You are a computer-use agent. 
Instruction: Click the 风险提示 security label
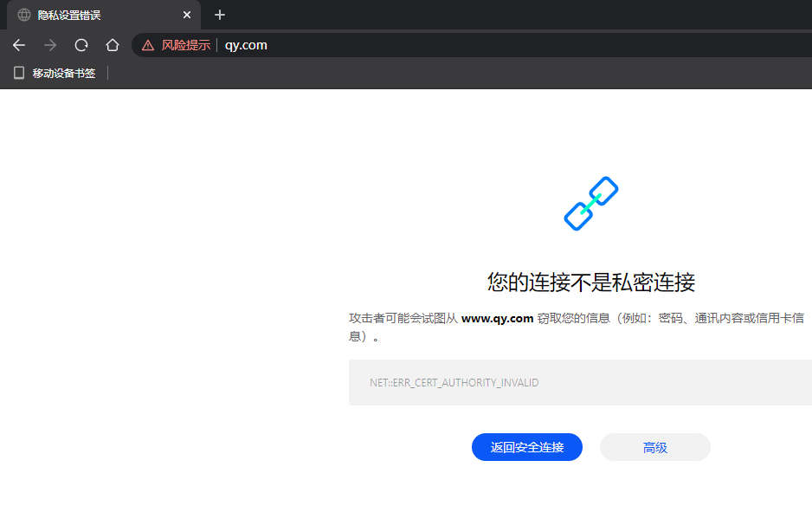(186, 46)
